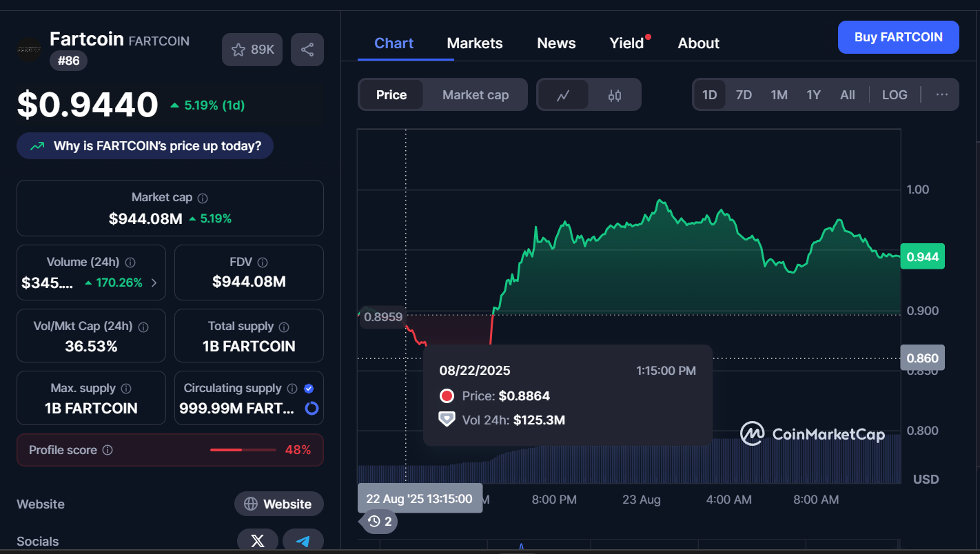Click the 23 Aug axis label
This screenshot has height=554, width=980.
[x=641, y=500]
